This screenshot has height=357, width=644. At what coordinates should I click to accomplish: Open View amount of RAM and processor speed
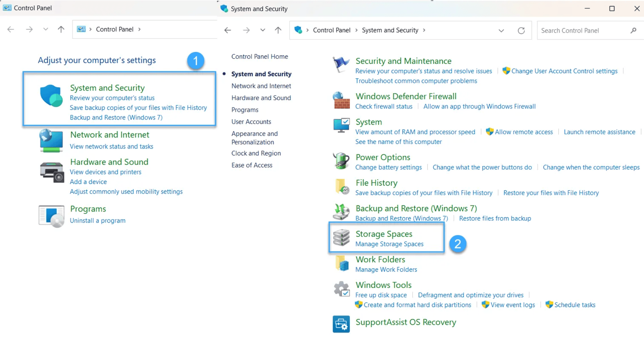(x=415, y=132)
